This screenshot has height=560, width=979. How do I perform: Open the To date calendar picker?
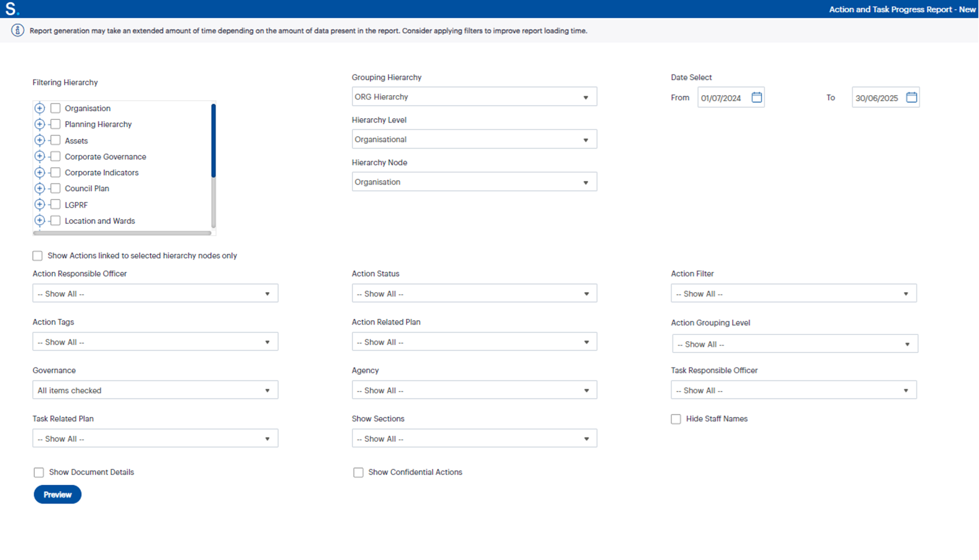pyautogui.click(x=911, y=97)
